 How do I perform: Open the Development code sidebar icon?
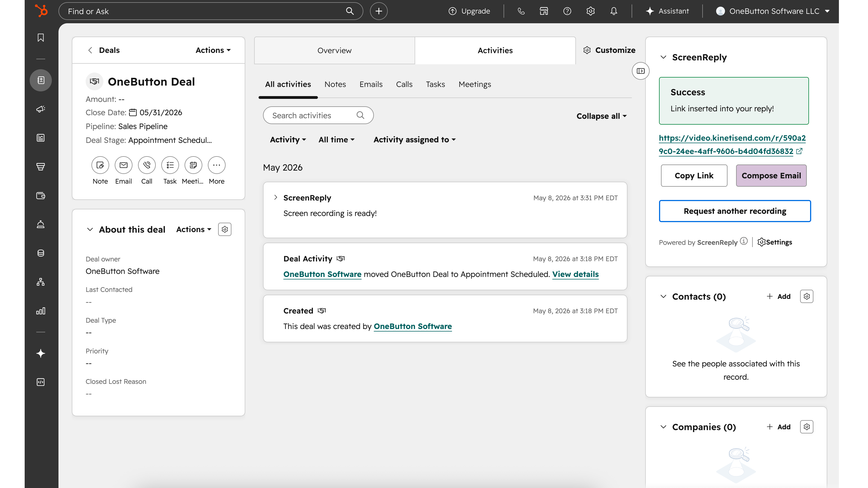click(41, 382)
